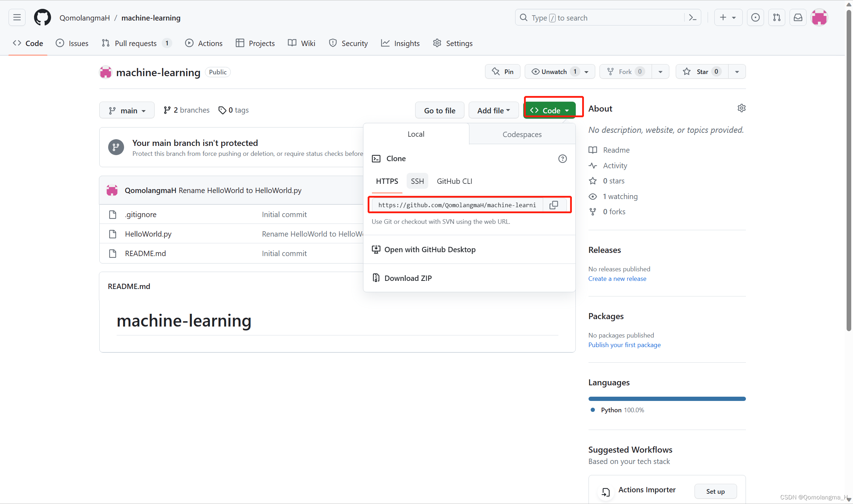Click the Create a new release link

click(x=617, y=279)
